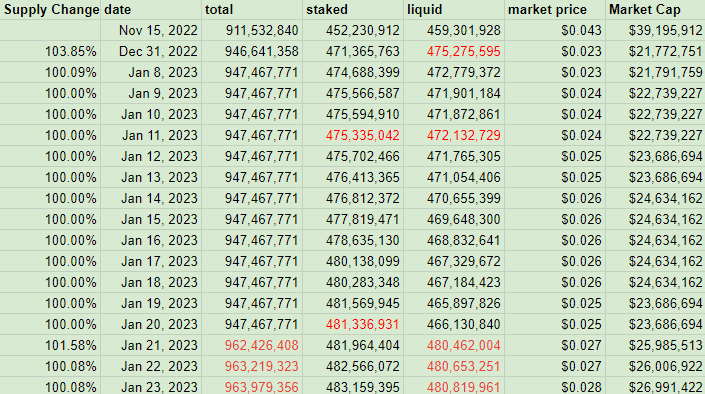Click supply change cell 101.58%
705x394 pixels.
coord(50,345)
